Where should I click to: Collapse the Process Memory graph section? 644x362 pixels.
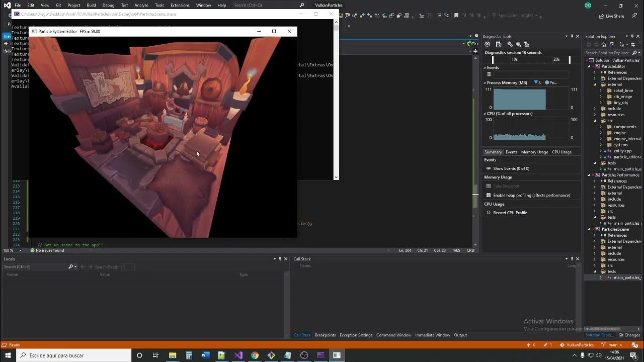pyautogui.click(x=485, y=82)
